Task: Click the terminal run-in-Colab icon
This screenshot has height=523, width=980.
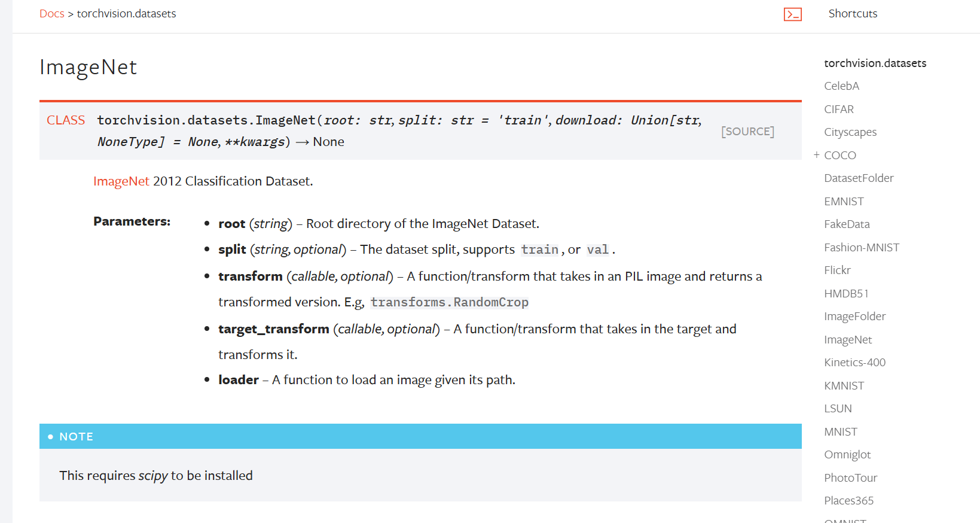Action: coord(792,14)
